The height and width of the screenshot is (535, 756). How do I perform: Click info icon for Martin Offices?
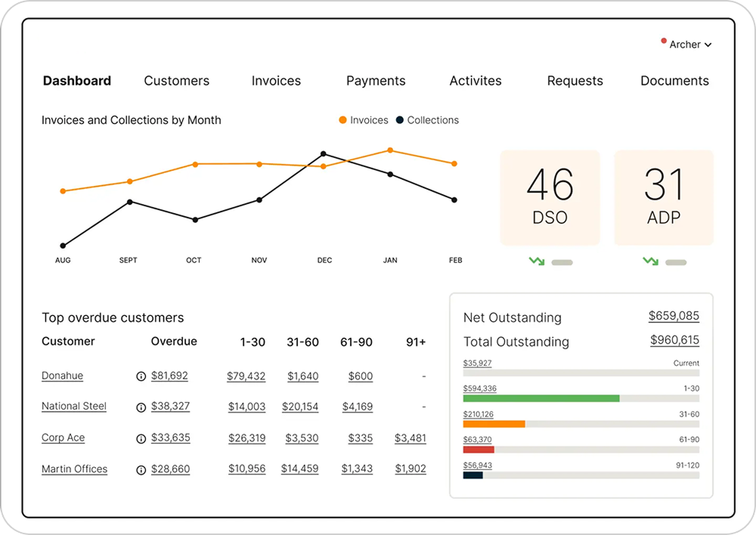click(141, 470)
